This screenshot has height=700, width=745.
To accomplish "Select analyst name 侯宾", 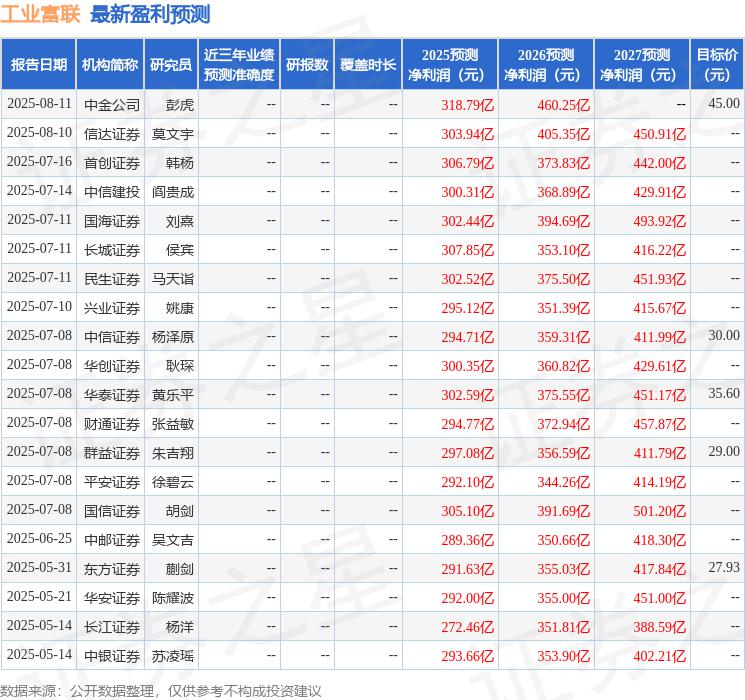I will point(180,250).
